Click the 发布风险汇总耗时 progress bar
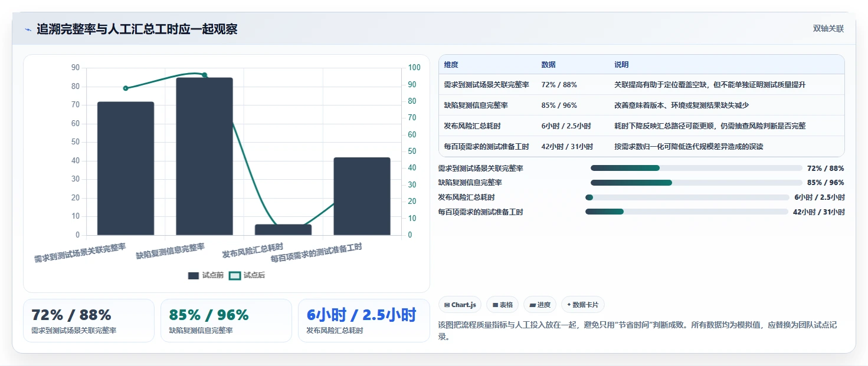Screen dimensions: 868x366 point(687,197)
